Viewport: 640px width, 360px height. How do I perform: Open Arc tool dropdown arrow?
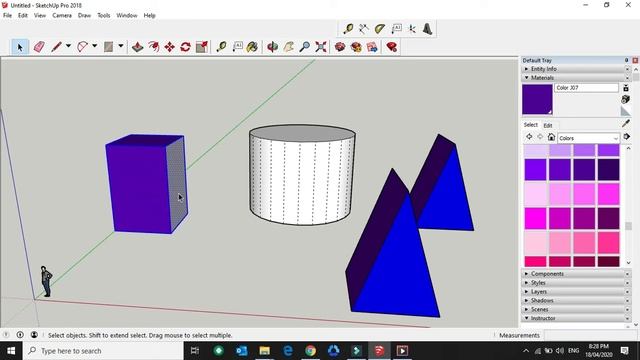coord(94,46)
